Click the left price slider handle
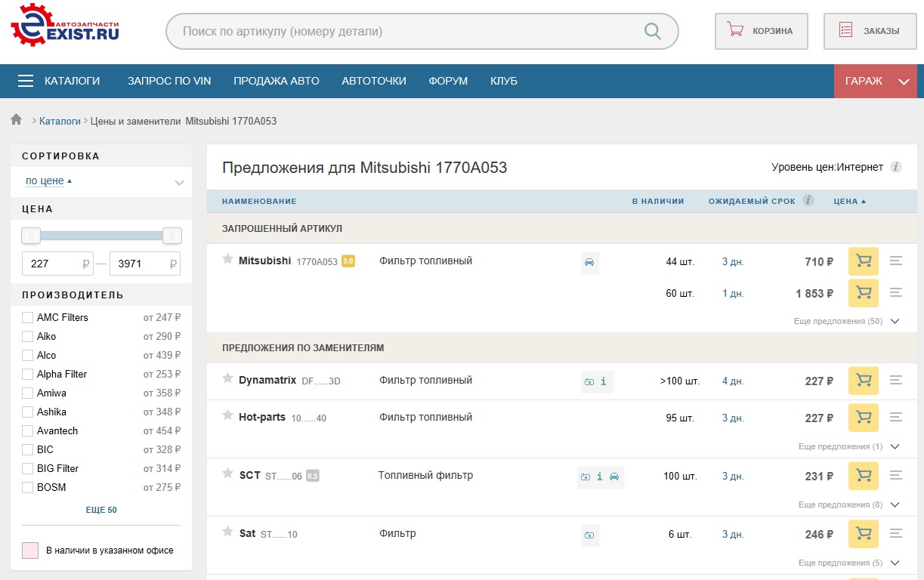The width and height of the screenshot is (924, 580). point(31,236)
